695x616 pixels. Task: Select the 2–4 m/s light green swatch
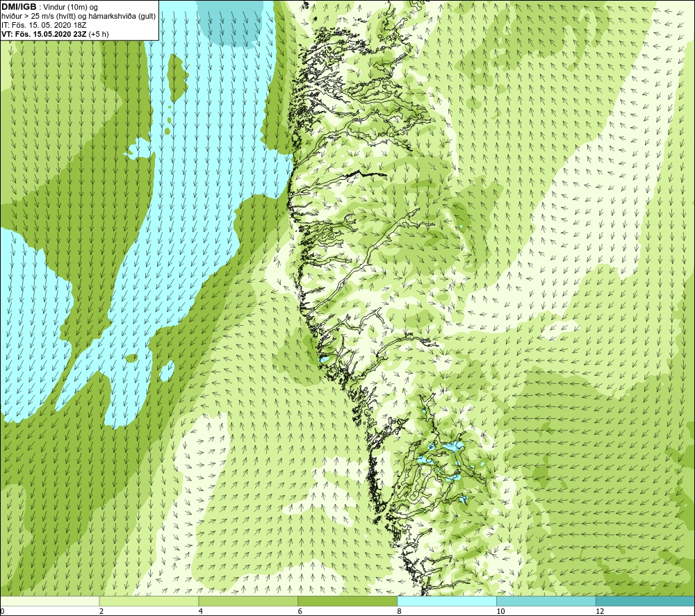point(149,601)
